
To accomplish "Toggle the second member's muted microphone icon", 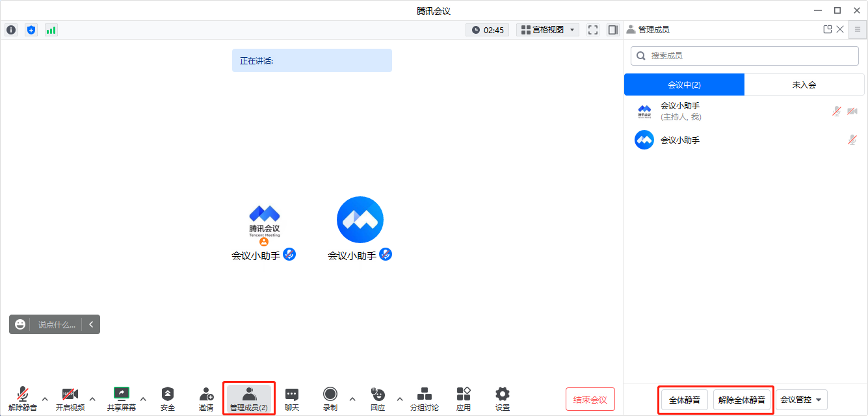I will pyautogui.click(x=852, y=140).
